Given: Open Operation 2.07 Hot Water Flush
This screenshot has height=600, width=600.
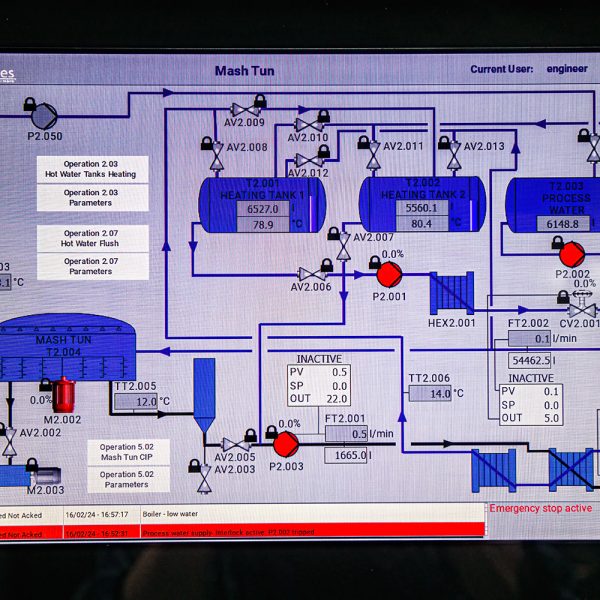Looking at the screenshot, I should tap(91, 238).
